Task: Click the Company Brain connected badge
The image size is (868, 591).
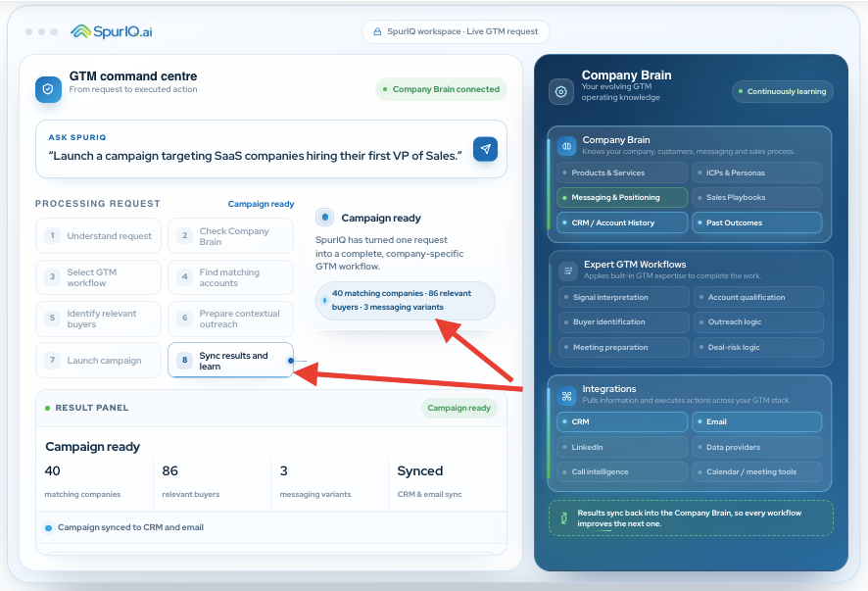Action: 441,89
